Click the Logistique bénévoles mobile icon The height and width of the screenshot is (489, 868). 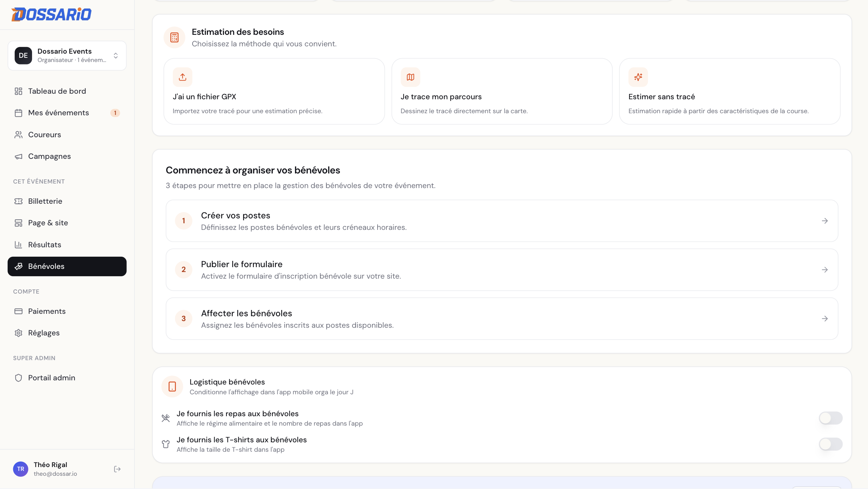[172, 387]
